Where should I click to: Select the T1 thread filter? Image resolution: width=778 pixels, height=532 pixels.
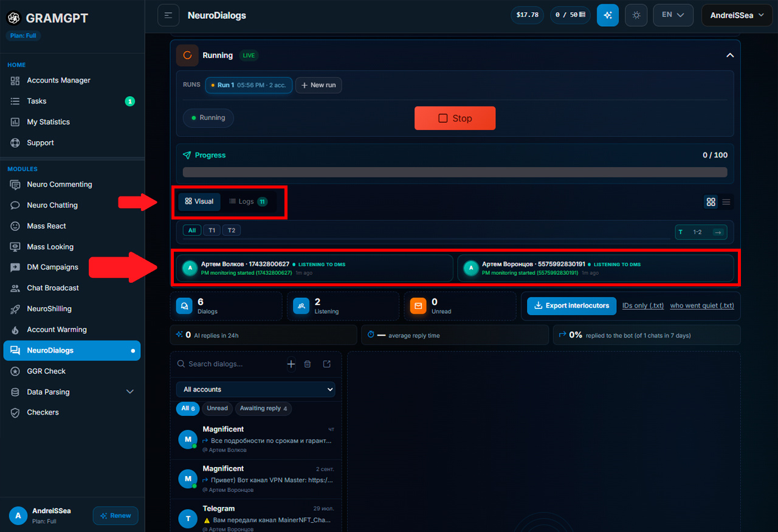coord(212,230)
